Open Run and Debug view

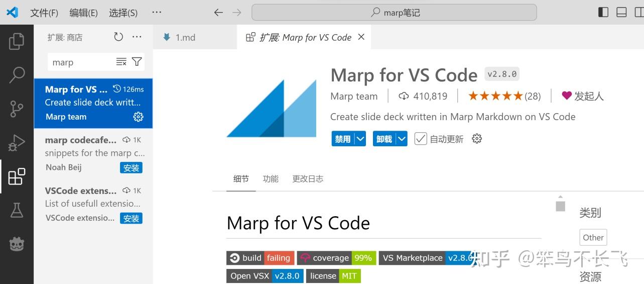click(17, 143)
